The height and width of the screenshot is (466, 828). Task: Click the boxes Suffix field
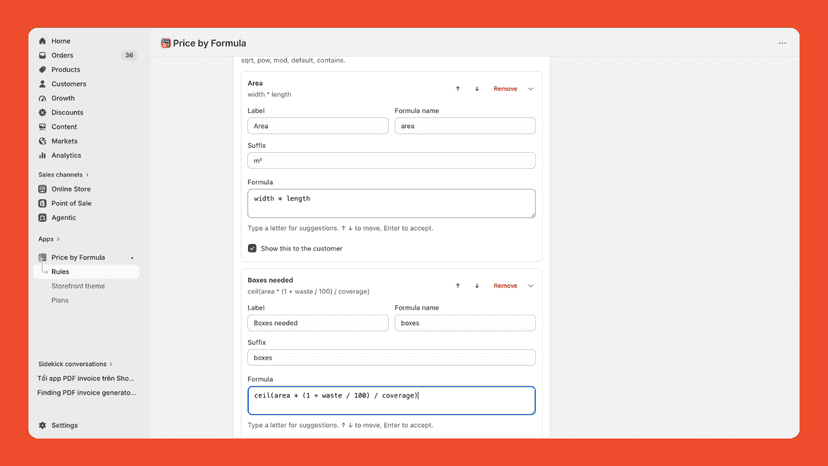click(391, 358)
